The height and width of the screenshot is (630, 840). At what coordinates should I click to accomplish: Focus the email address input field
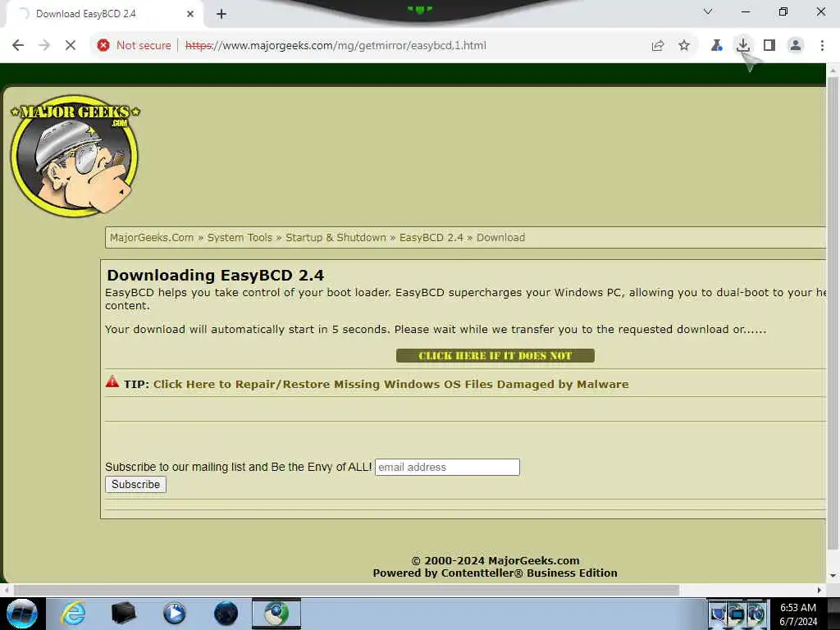447,467
